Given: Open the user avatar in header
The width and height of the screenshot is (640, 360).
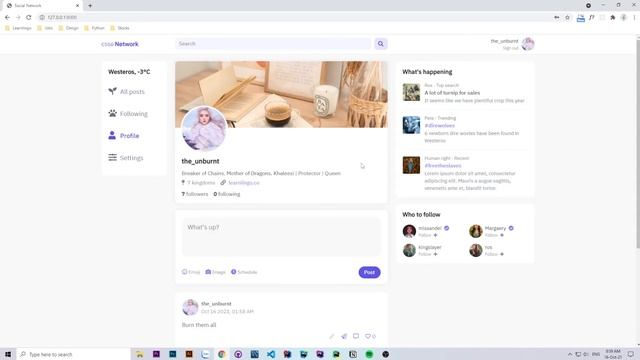Looking at the screenshot, I should point(528,44).
